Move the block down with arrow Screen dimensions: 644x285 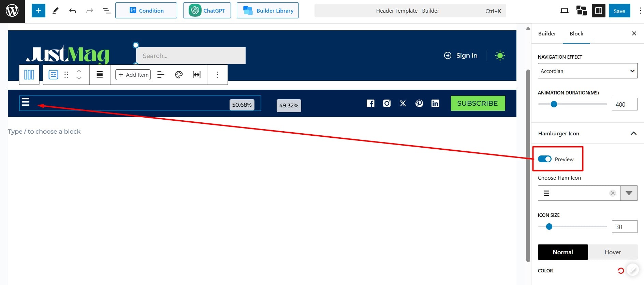79,78
